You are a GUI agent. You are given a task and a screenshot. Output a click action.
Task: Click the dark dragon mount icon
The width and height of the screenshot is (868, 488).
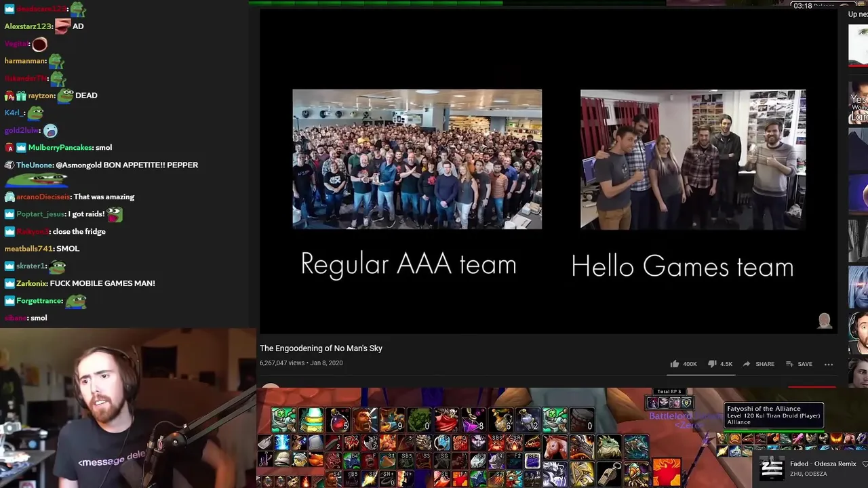pyautogui.click(x=582, y=447)
